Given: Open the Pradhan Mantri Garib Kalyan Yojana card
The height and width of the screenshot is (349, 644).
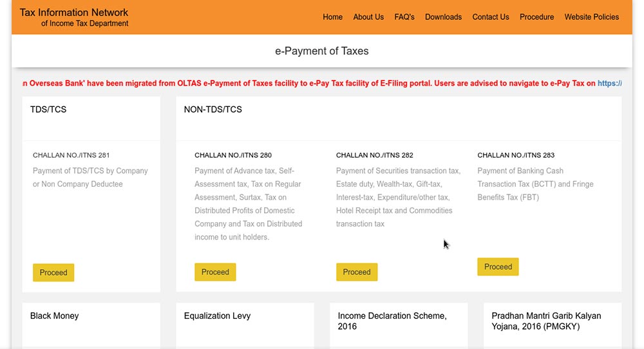Looking at the screenshot, I should click(x=546, y=321).
